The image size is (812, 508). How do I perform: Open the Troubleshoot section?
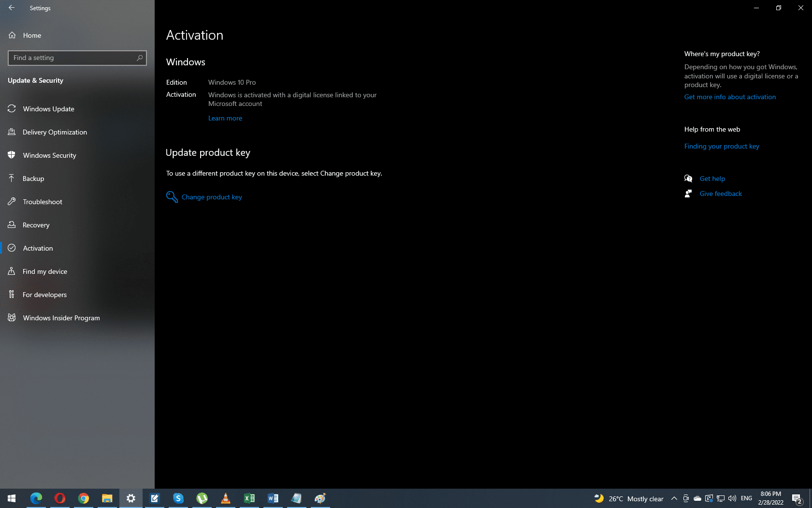coord(42,202)
